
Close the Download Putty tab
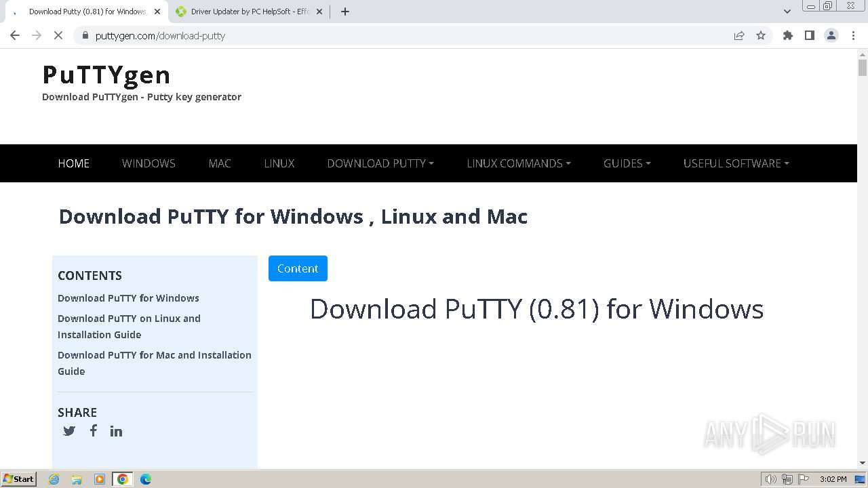click(157, 12)
